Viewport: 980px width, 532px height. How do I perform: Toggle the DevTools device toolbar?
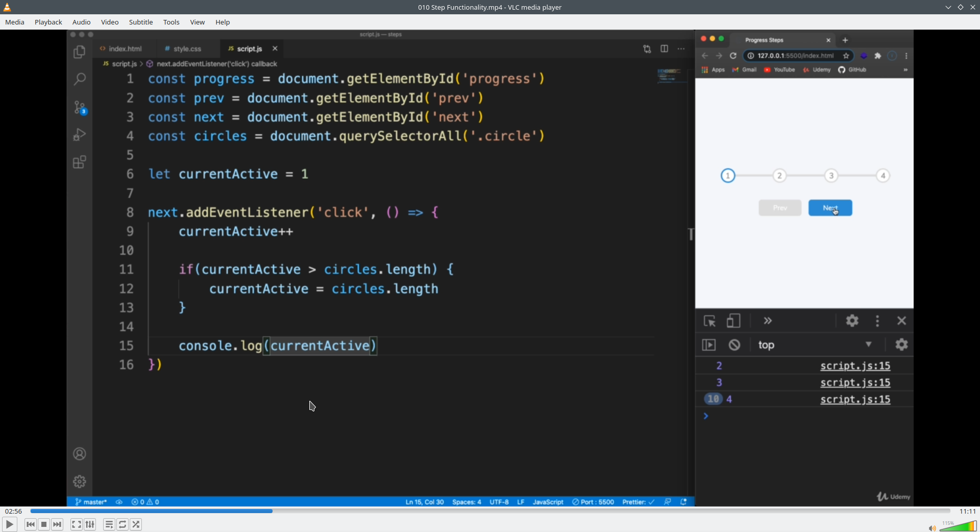tap(733, 321)
